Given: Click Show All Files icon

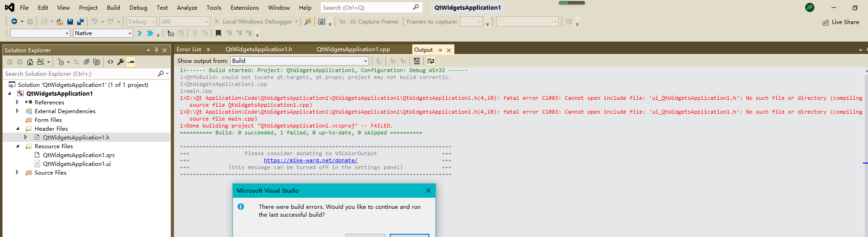Looking at the screenshot, I should 97,62.
